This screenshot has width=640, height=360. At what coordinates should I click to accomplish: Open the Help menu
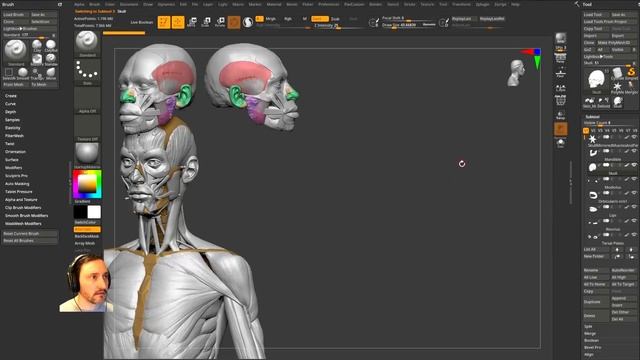point(516,4)
